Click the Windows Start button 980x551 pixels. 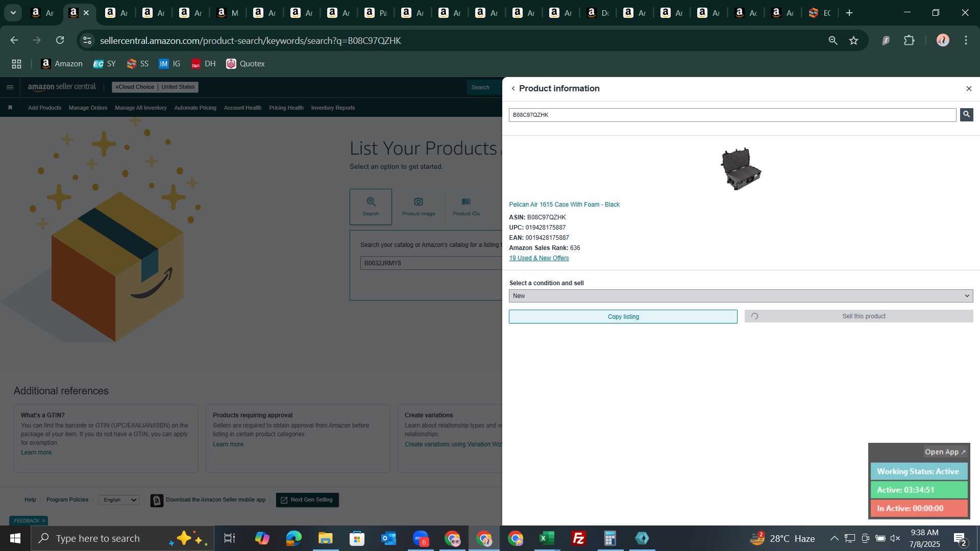coord(15,538)
